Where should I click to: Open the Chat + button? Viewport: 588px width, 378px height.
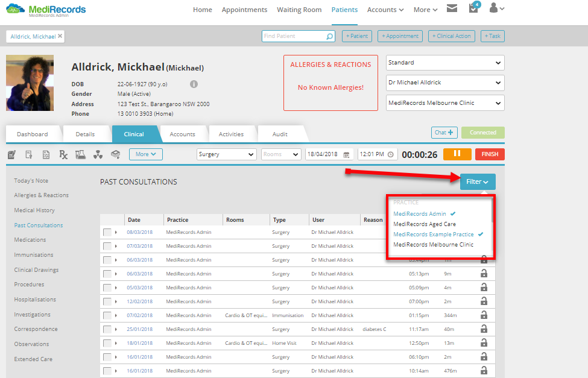(444, 133)
